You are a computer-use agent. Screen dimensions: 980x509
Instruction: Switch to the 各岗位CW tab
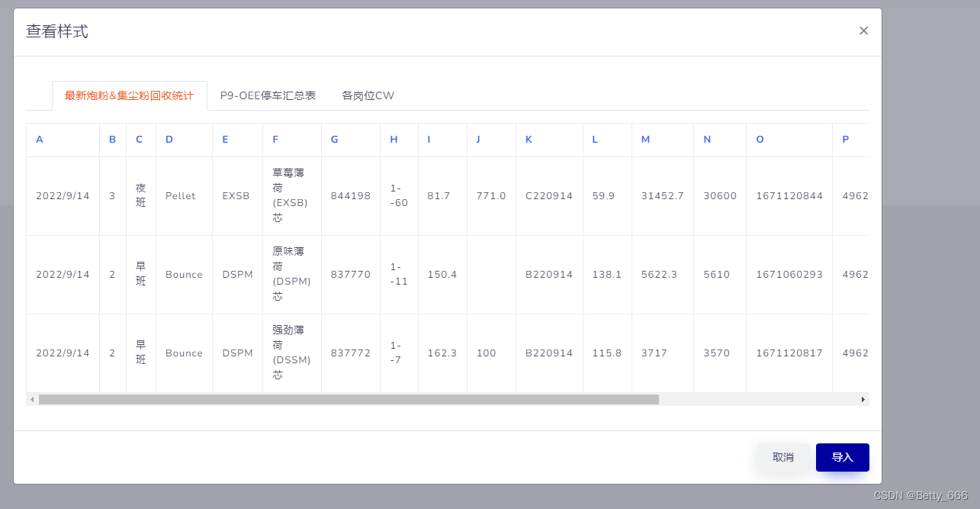368,95
